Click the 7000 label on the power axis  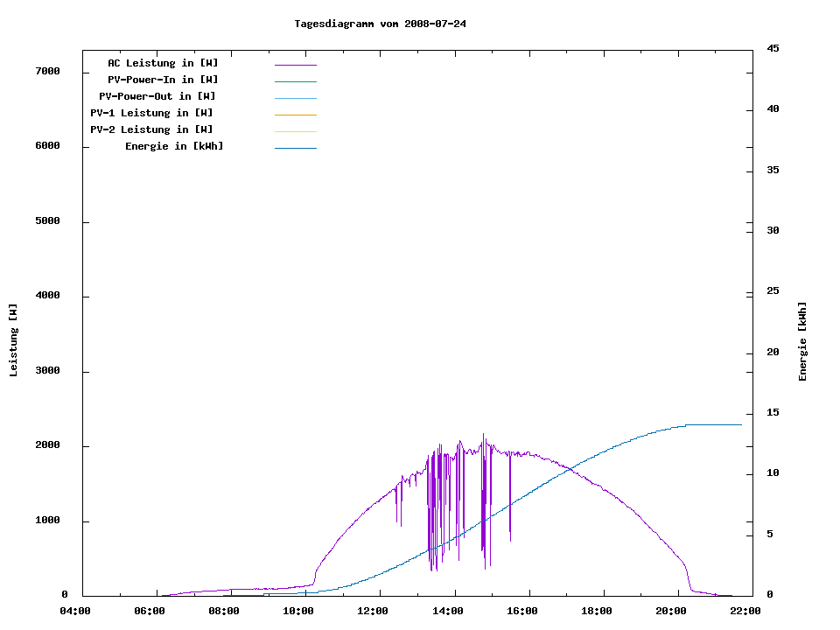click(45, 71)
